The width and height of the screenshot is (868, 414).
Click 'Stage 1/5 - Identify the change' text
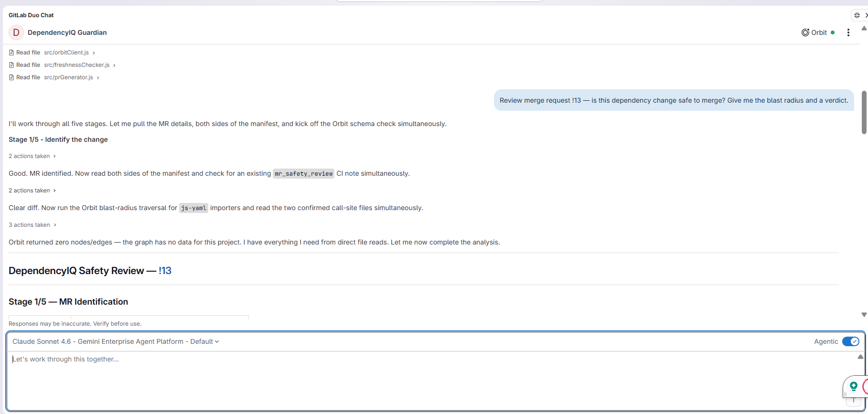(x=58, y=139)
